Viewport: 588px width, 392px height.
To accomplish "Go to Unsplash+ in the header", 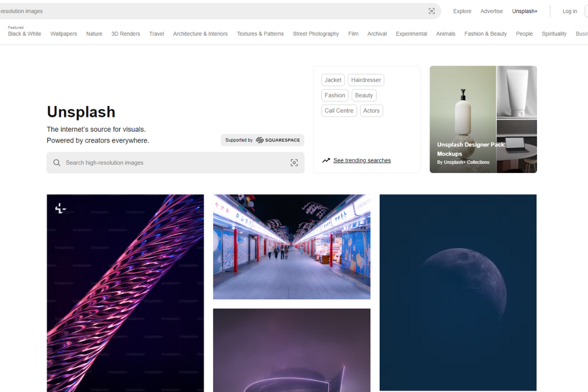I will 525,11.
